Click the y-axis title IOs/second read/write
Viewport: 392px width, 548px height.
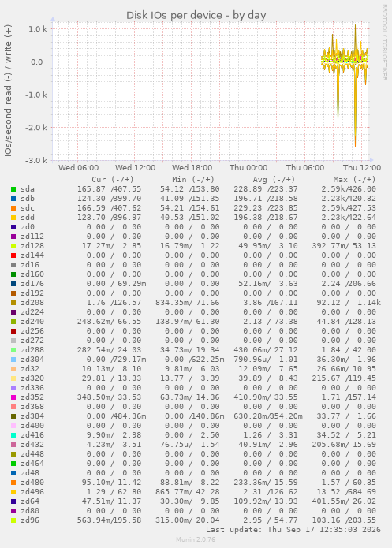coord(8,90)
